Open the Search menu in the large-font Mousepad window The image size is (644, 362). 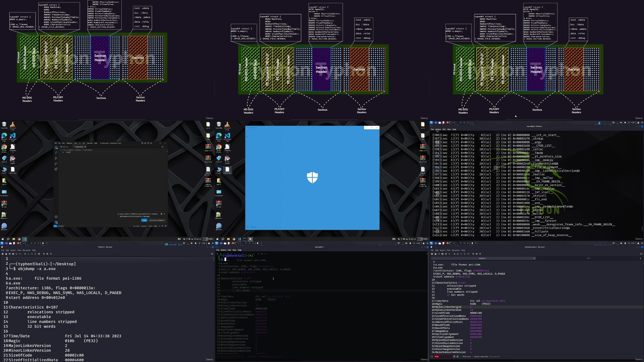tap(13, 250)
